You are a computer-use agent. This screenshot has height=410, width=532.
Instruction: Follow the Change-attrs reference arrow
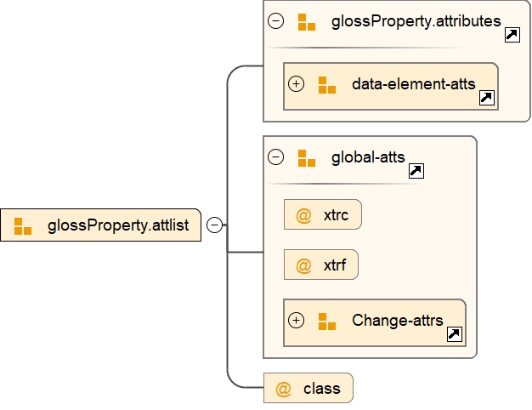click(x=455, y=334)
